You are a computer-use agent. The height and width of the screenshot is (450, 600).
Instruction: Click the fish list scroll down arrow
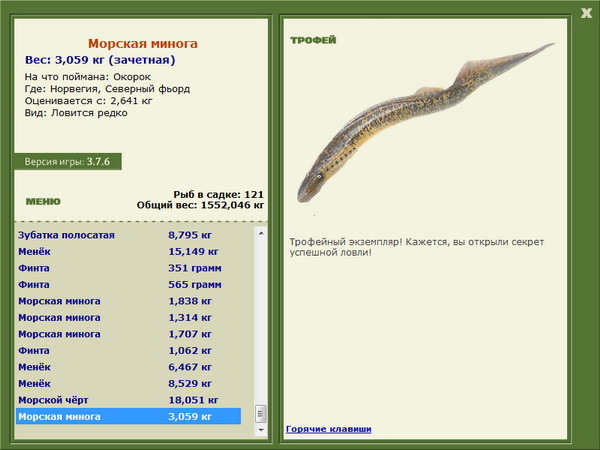[261, 430]
